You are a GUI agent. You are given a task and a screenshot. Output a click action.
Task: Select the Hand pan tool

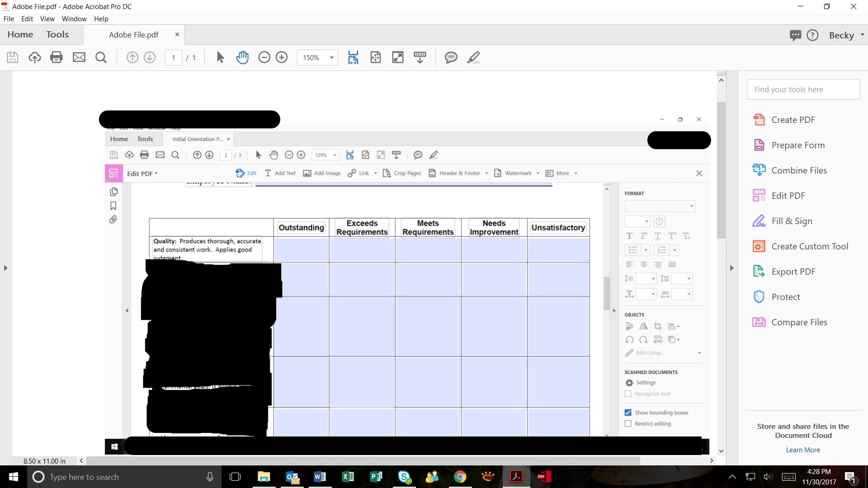[x=242, y=57]
